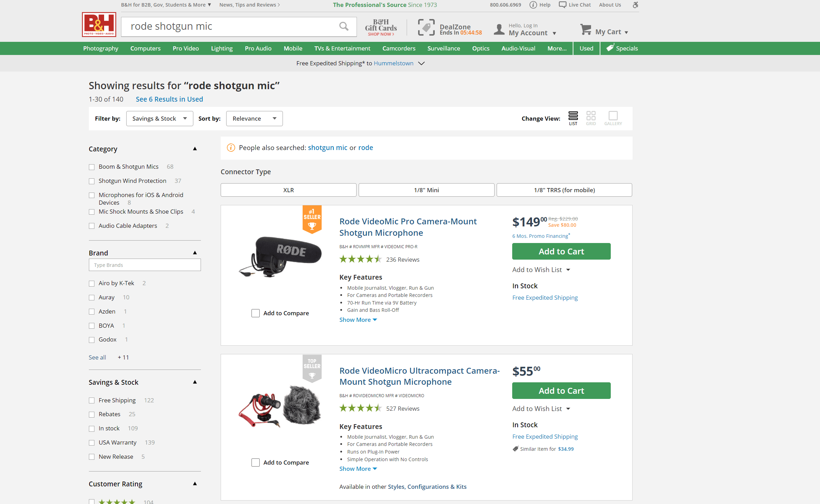
Task: Check Add to Compare for VideoMic Pro
Action: click(x=255, y=313)
